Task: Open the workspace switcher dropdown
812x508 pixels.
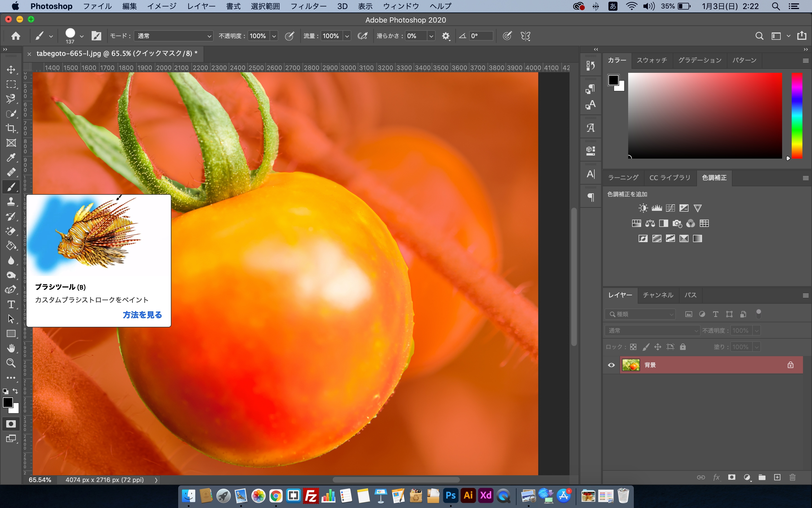Action: click(x=780, y=36)
